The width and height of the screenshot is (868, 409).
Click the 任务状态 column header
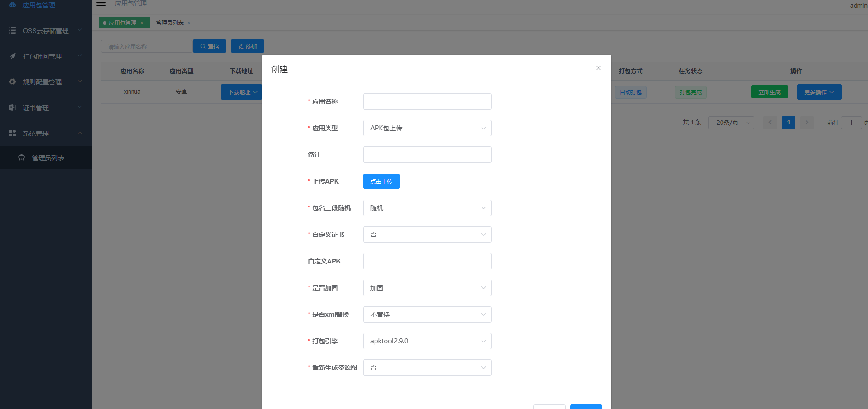pyautogui.click(x=691, y=71)
